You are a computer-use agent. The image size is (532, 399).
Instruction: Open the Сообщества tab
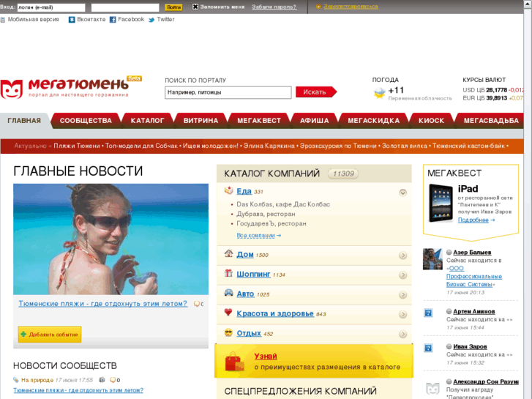(x=86, y=121)
